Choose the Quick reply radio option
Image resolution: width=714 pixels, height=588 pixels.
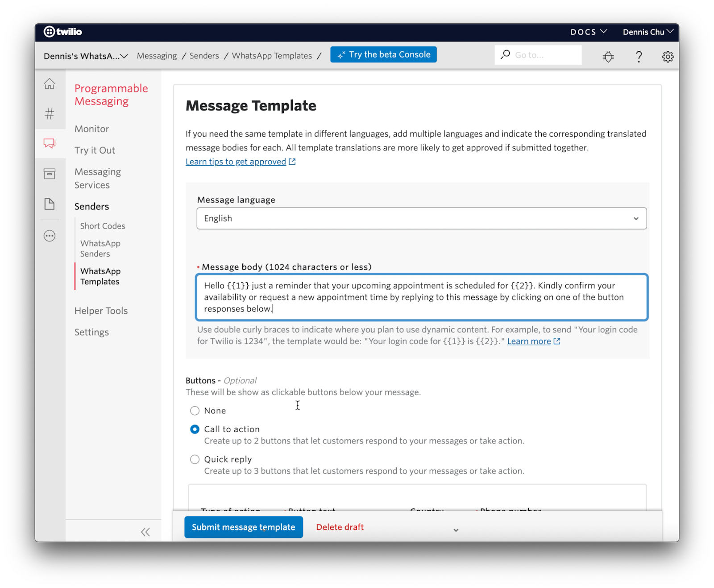pyautogui.click(x=195, y=459)
